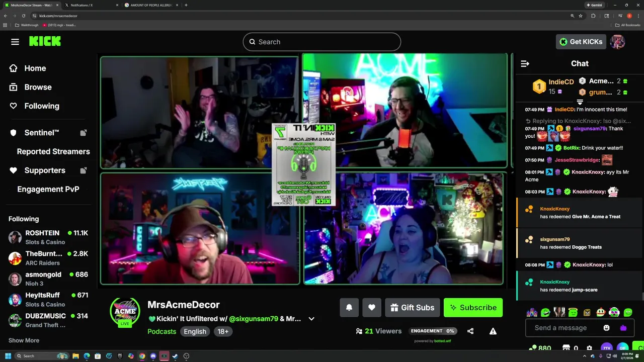Toggle follow heart for MrsAcmeDecor
The height and width of the screenshot is (362, 644).
[x=372, y=308]
